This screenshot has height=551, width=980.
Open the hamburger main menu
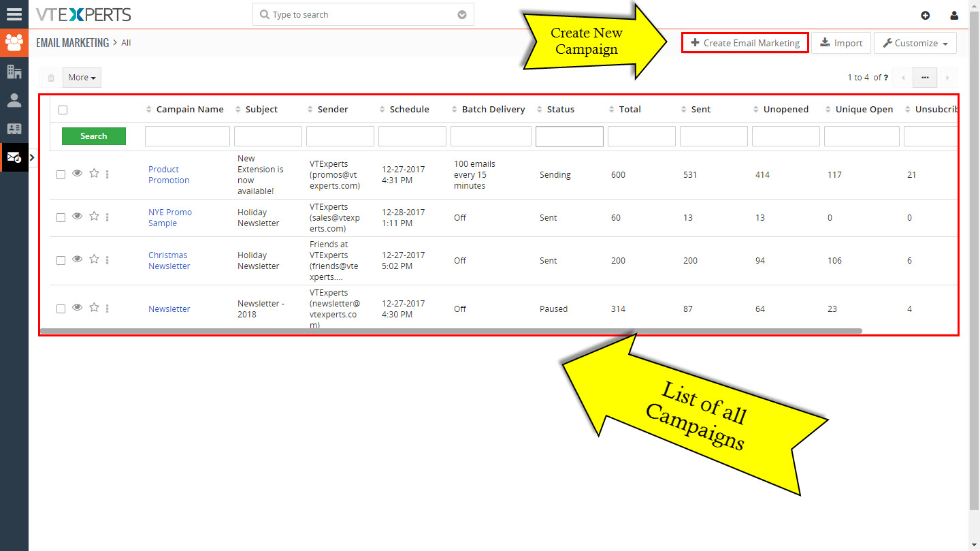pyautogui.click(x=14, y=14)
